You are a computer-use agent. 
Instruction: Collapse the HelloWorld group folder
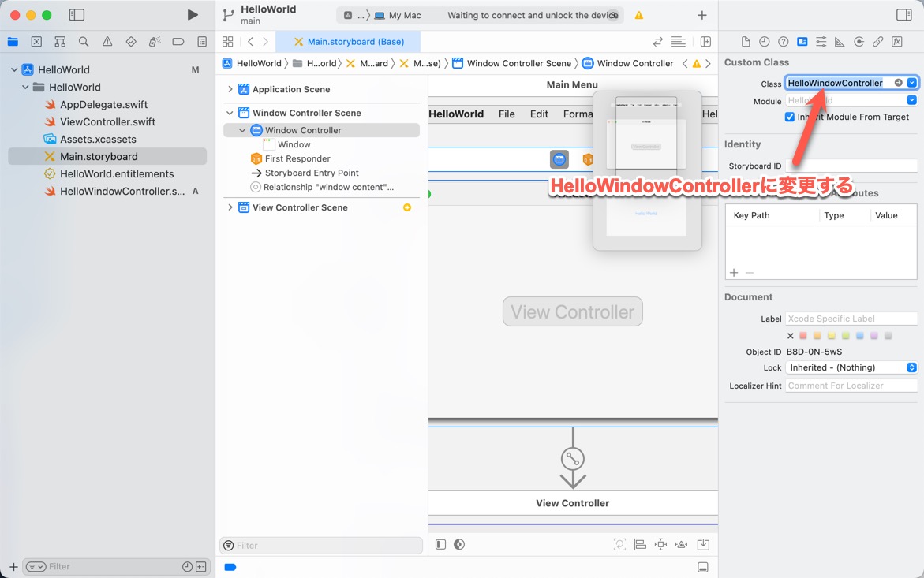click(x=25, y=87)
